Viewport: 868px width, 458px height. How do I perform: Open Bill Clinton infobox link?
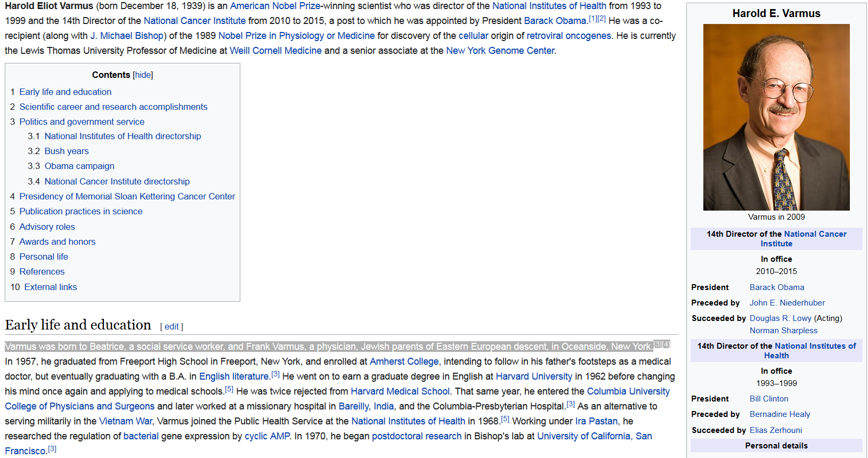coord(769,399)
